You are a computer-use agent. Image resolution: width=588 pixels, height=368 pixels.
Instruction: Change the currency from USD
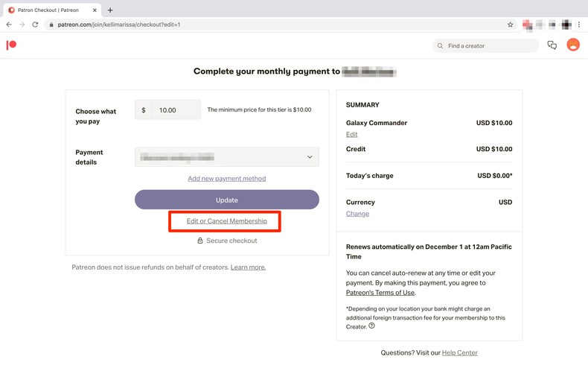pyautogui.click(x=357, y=214)
